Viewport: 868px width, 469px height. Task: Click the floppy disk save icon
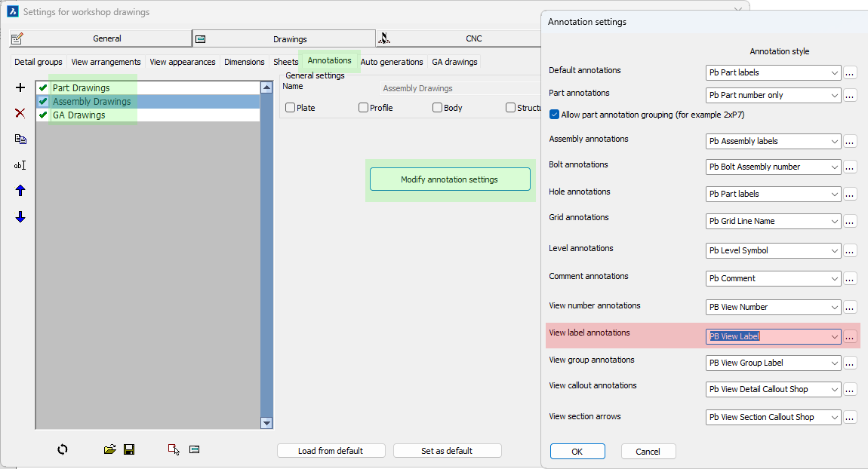pyautogui.click(x=129, y=449)
